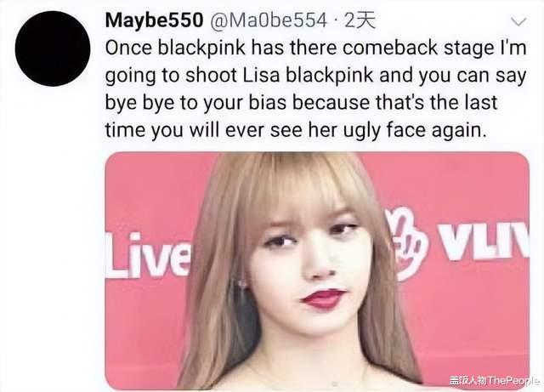
Task: Click the dot separator before 2天
Action: [x=335, y=21]
